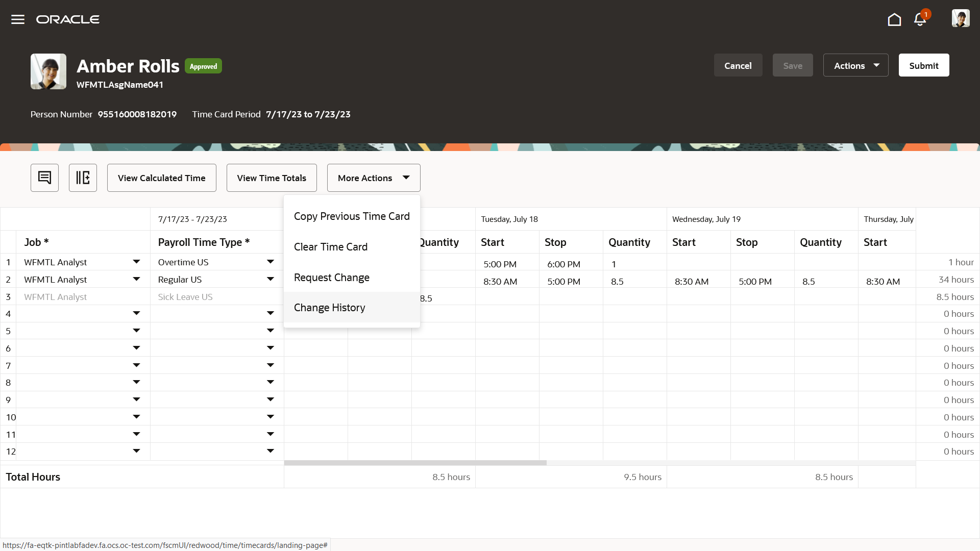Click the Oracle logo

coord(68,19)
